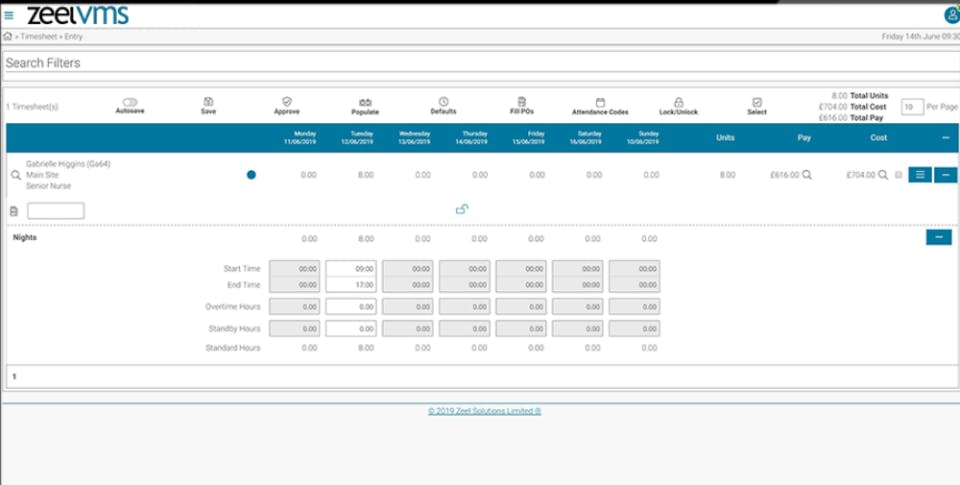This screenshot has height=485, width=960.
Task: Click the Timesheet breadcrumb link
Action: click(x=39, y=37)
